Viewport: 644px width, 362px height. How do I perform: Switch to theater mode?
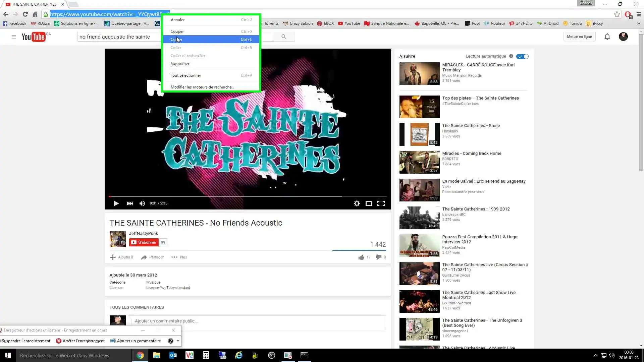coord(369,203)
